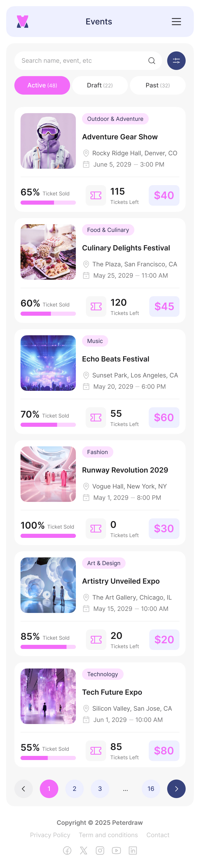Image resolution: width=200 pixels, height=868 pixels.
Task: Click the Contact footer link
Action: pos(158,835)
